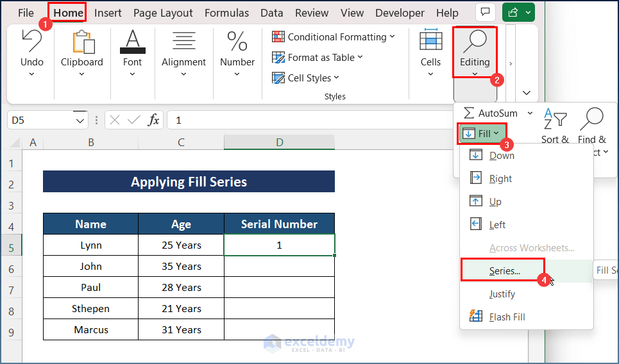Image resolution: width=619 pixels, height=364 pixels.
Task: Switch to the Insert tab
Action: click(108, 13)
